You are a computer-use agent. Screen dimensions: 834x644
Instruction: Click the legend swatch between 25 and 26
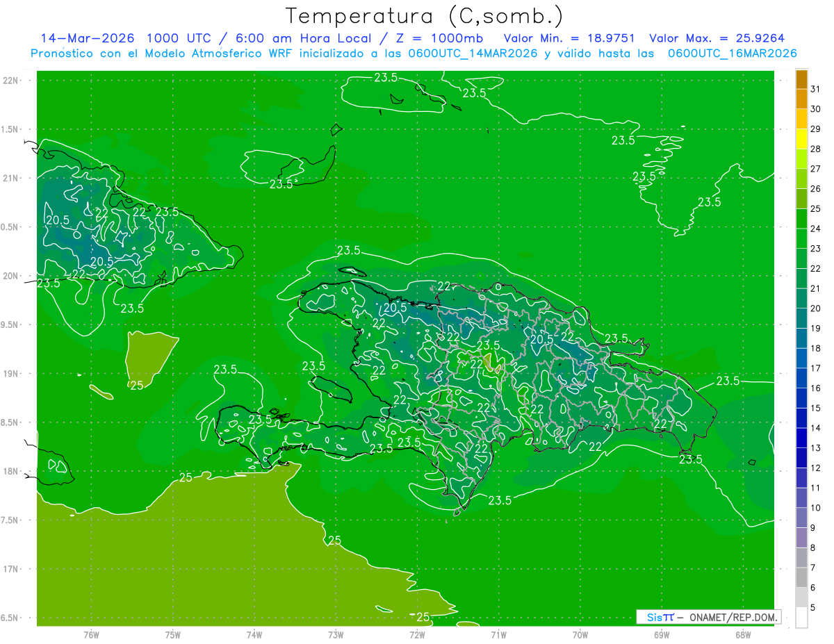801,199
